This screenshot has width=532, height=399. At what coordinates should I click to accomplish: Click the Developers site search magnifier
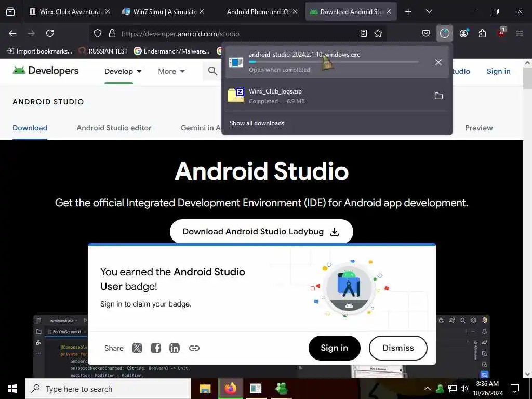coord(212,71)
